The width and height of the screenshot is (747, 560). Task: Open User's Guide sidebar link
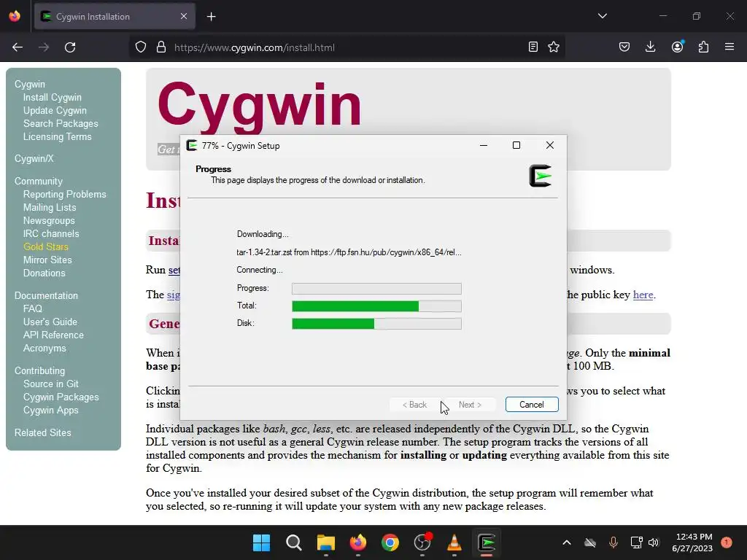click(50, 322)
